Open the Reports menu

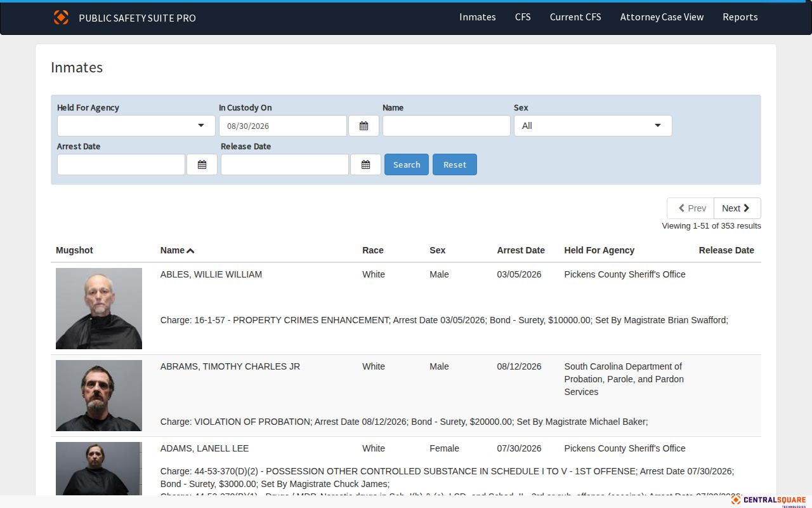tap(740, 17)
